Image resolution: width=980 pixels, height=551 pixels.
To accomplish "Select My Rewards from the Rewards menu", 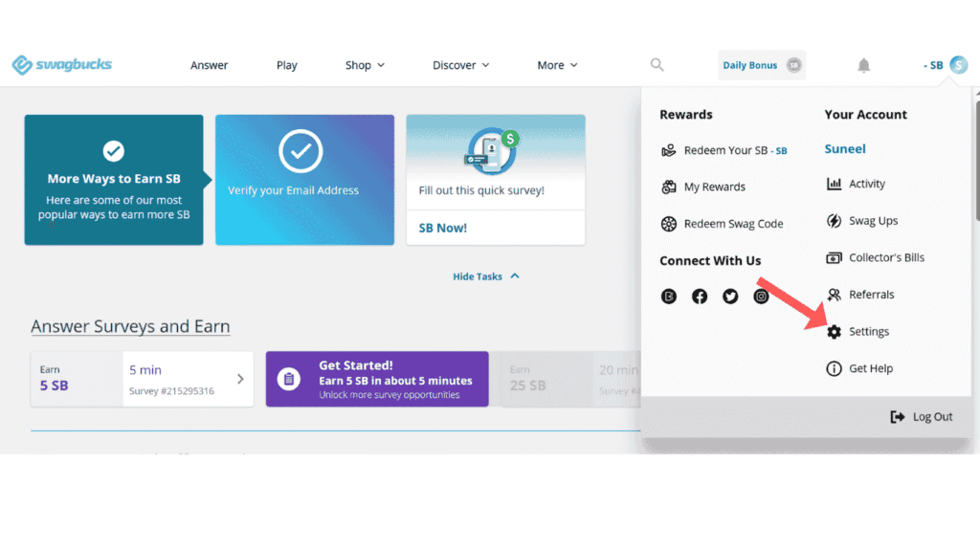I will click(717, 187).
